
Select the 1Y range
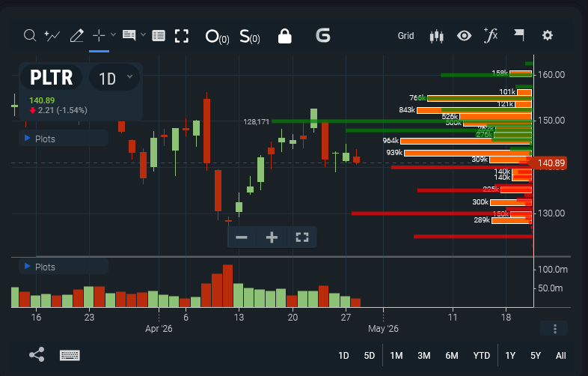coord(510,355)
